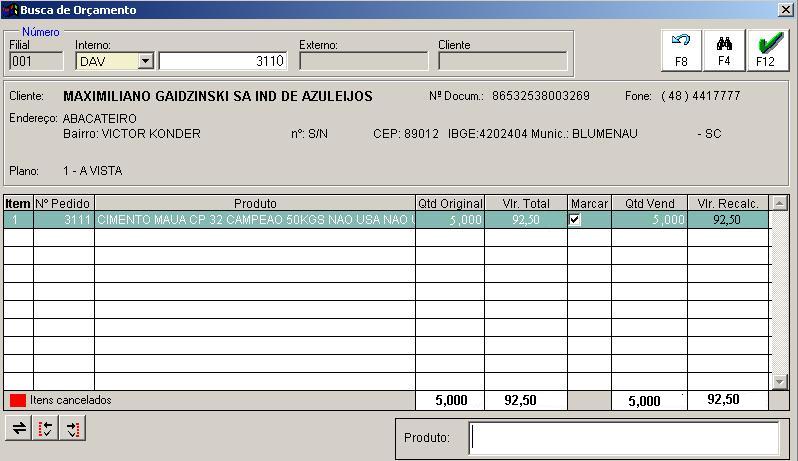This screenshot has height=461, width=798.
Task: Click the Marcar column header
Action: (x=589, y=203)
